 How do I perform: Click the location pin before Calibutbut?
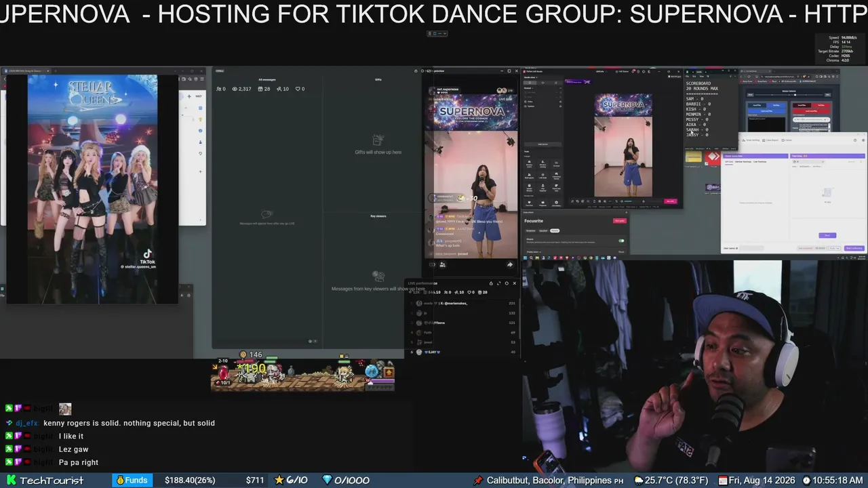478,480
